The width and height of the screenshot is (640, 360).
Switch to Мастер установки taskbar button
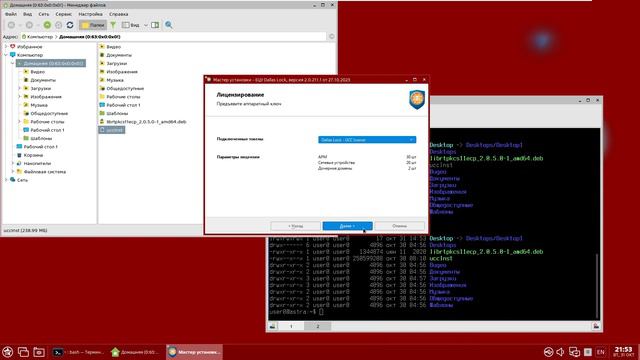click(194, 352)
